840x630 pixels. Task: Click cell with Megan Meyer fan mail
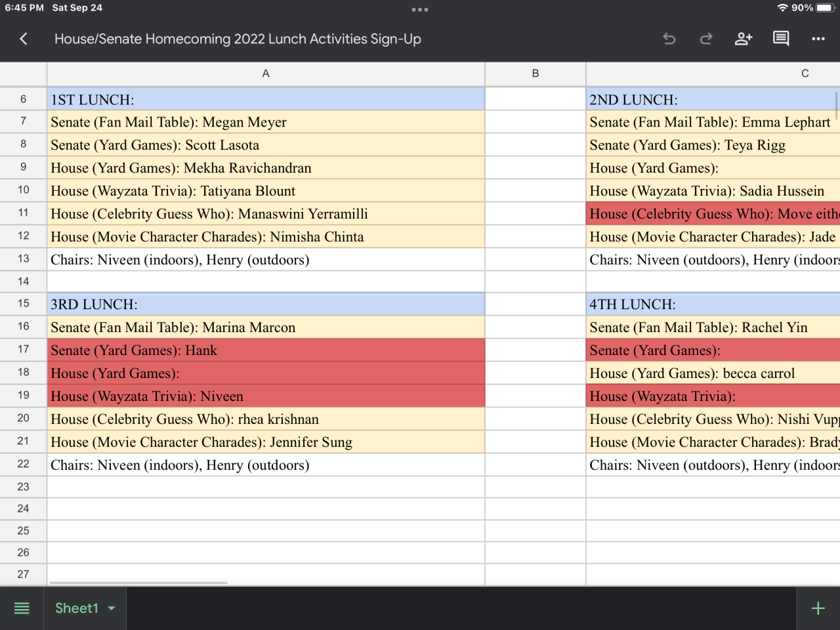coord(266,122)
